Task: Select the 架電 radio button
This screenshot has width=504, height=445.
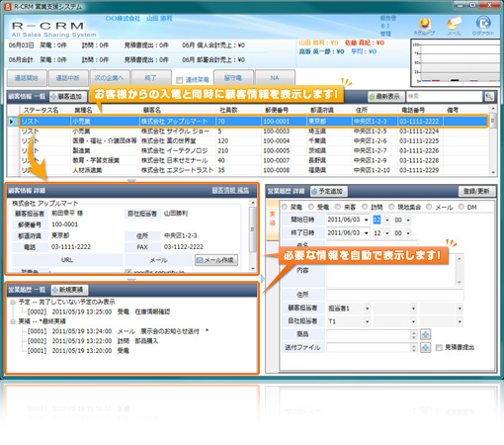Action: click(285, 207)
